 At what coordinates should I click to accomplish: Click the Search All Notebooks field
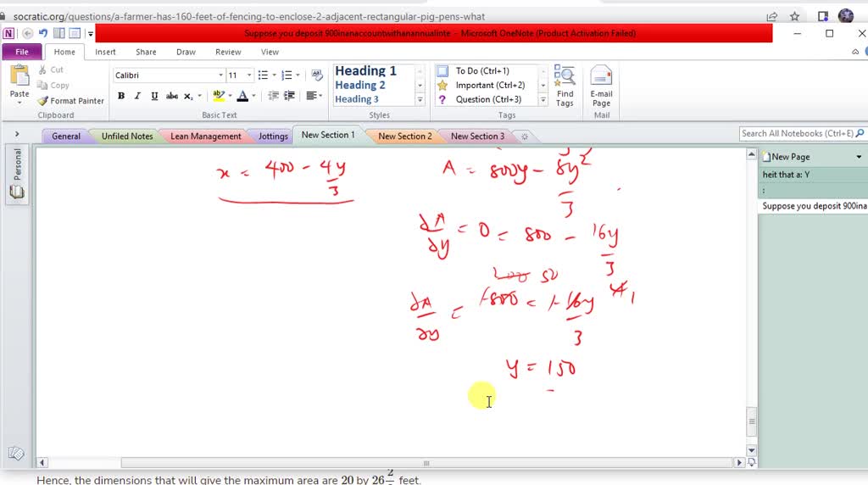(x=797, y=133)
